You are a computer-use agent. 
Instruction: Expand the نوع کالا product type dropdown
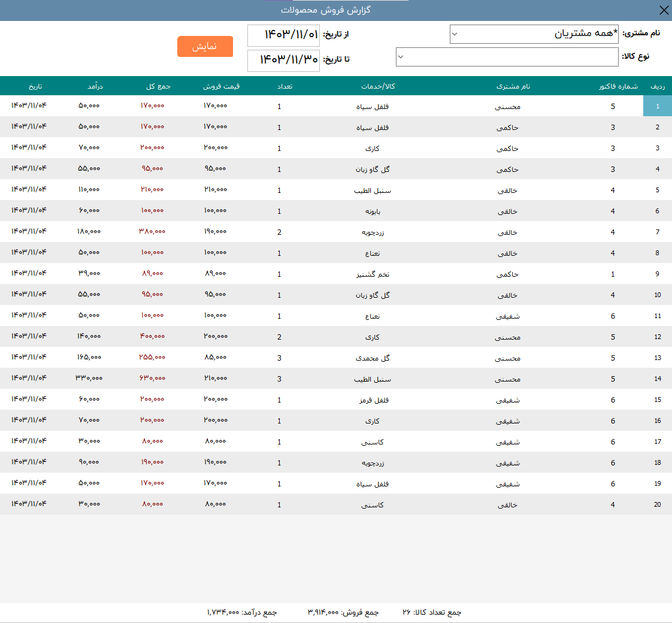[507, 56]
